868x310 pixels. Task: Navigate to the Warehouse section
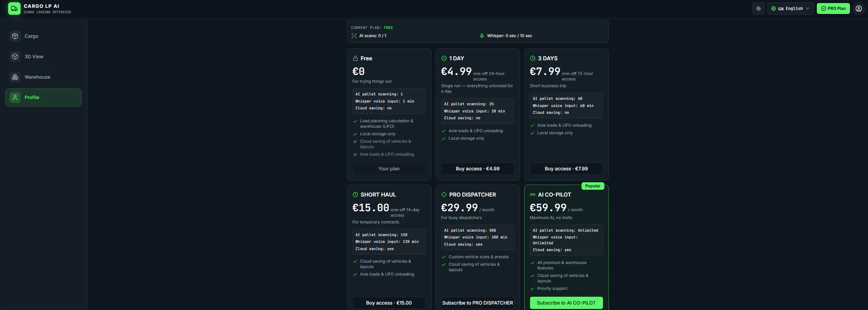coord(43,77)
